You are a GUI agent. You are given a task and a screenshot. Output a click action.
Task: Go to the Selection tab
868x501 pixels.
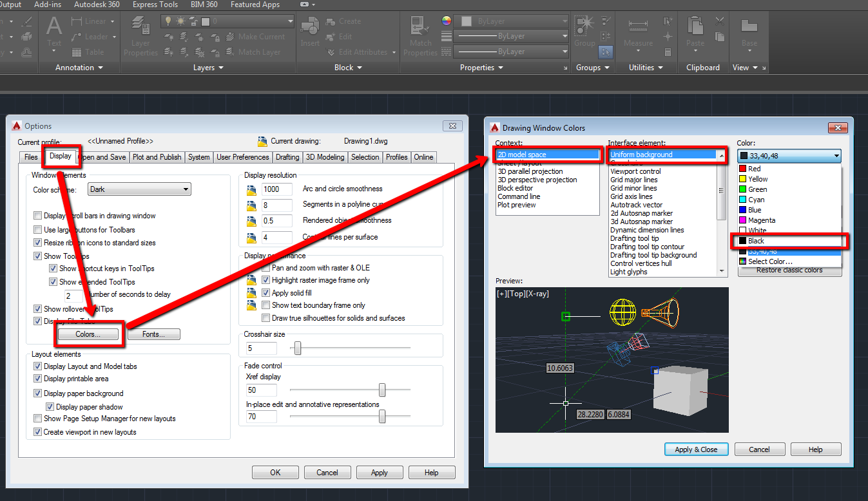click(365, 157)
